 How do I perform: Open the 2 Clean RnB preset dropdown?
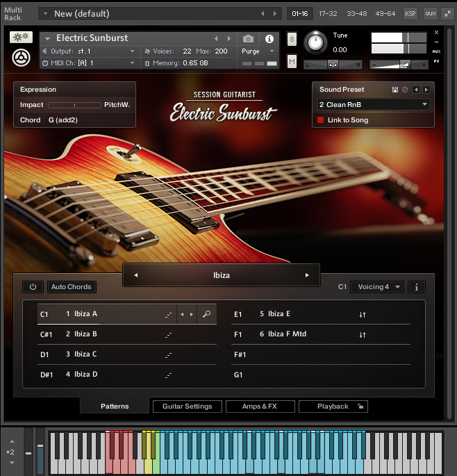[x=373, y=105]
